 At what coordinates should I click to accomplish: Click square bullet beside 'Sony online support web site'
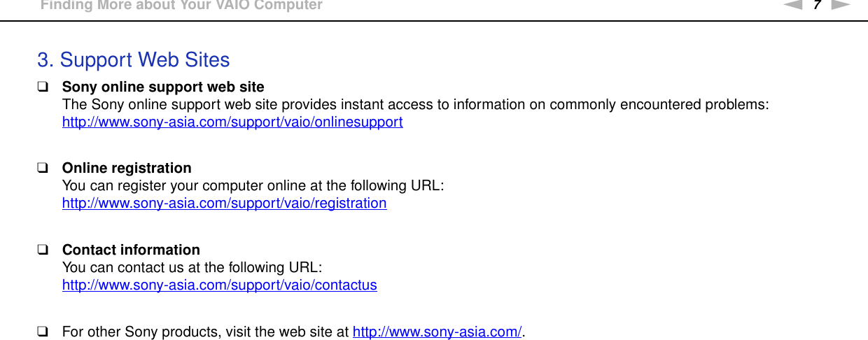(x=43, y=87)
